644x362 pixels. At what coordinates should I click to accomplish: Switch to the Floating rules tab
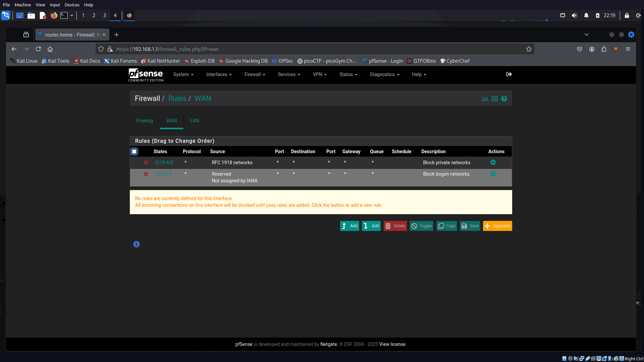(145, 121)
